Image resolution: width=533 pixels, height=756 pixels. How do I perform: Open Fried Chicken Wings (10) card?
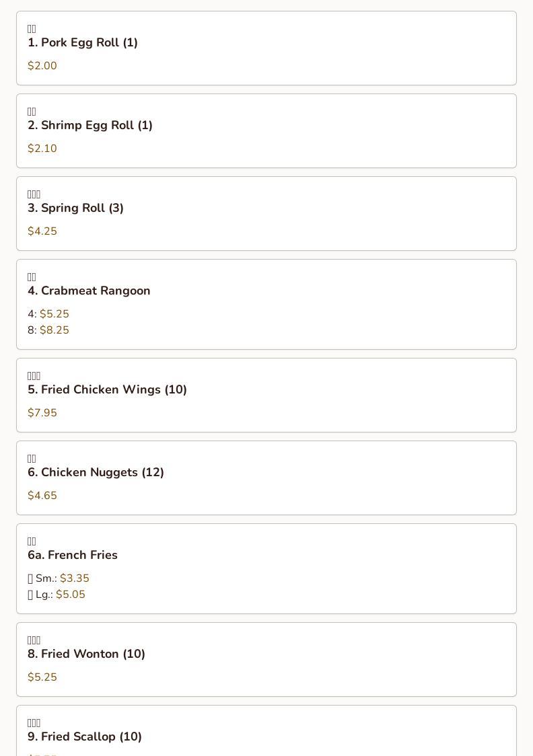(x=266, y=395)
